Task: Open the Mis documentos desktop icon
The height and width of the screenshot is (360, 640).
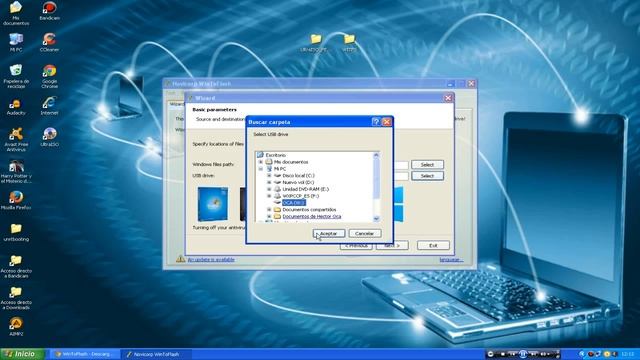Action: pos(16,13)
